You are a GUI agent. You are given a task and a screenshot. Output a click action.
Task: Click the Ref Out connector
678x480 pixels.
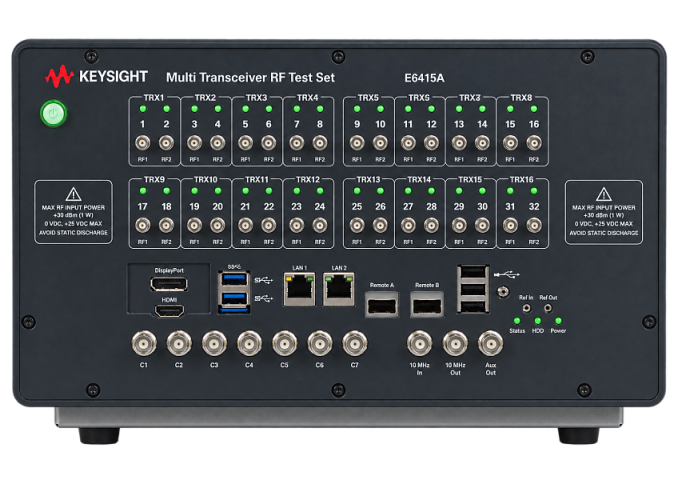[548, 308]
